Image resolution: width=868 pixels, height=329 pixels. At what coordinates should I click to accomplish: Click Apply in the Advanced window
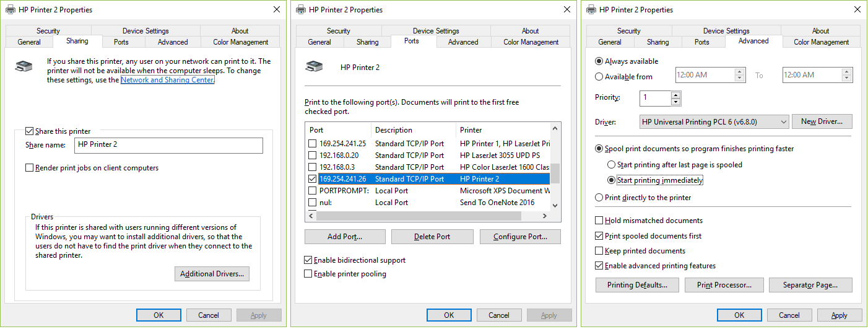click(840, 315)
